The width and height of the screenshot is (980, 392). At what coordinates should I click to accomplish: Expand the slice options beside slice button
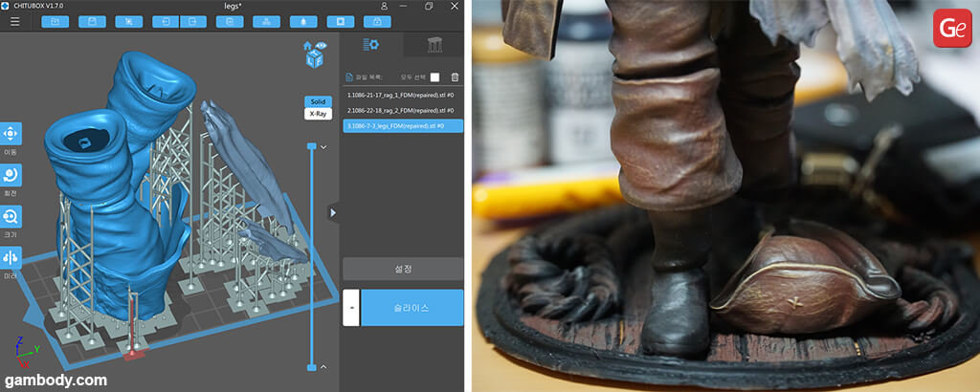pyautogui.click(x=351, y=308)
